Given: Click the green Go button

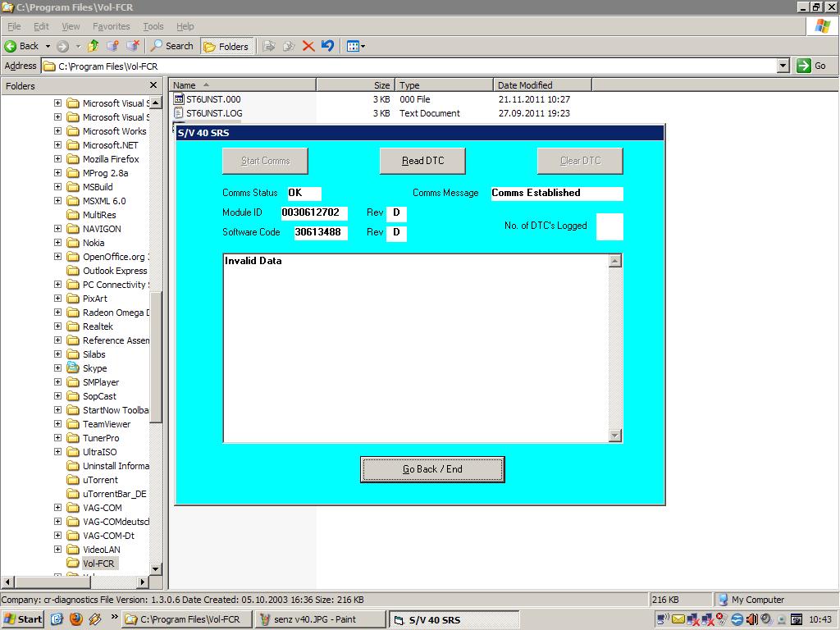Looking at the screenshot, I should [x=811, y=66].
